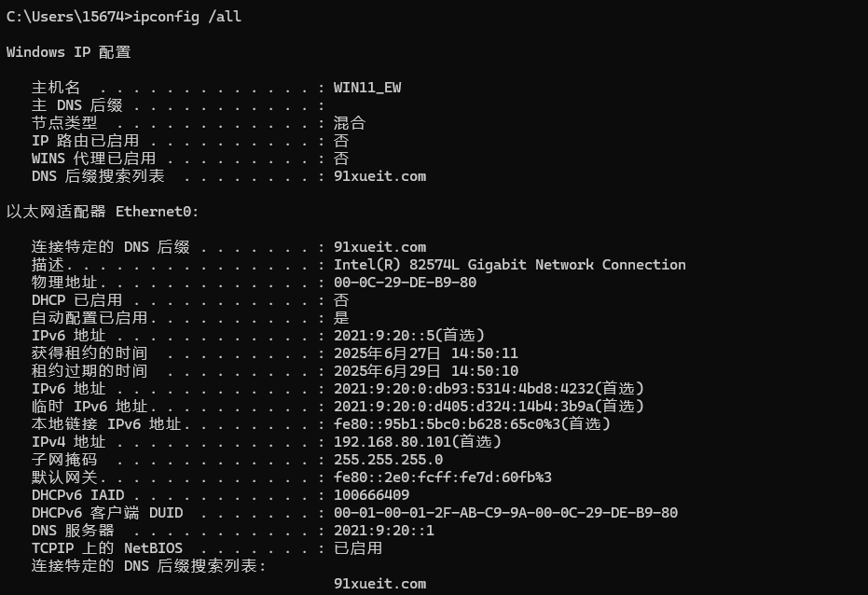This screenshot has height=595, width=868.
Task: Click the TCPIP 上的 NetBIOS label
Action: [x=107, y=548]
